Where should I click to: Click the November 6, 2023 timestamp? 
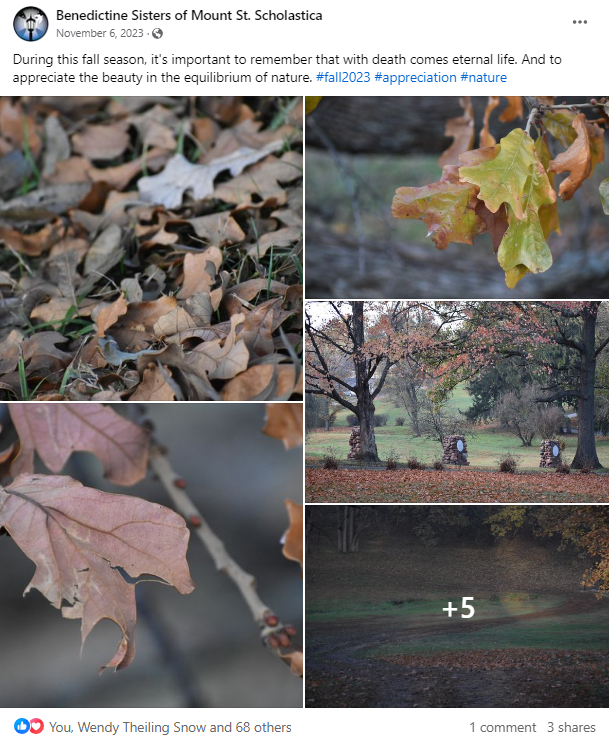tap(100, 34)
